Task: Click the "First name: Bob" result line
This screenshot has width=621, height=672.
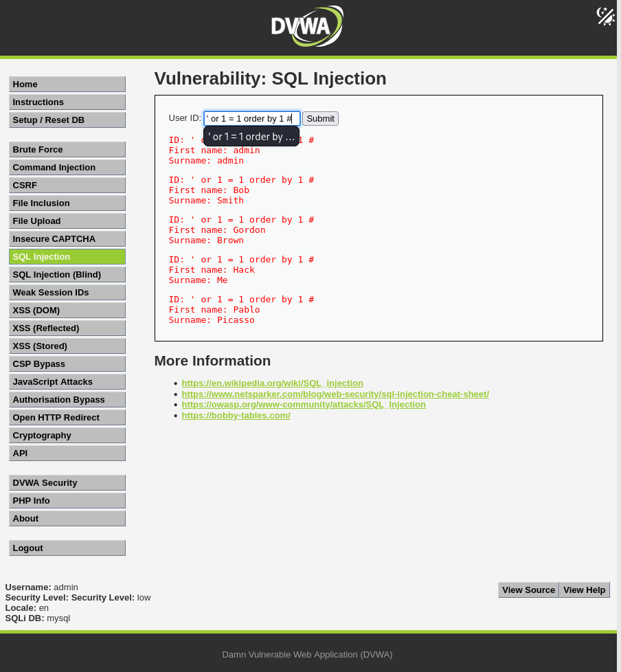Action: (x=209, y=190)
